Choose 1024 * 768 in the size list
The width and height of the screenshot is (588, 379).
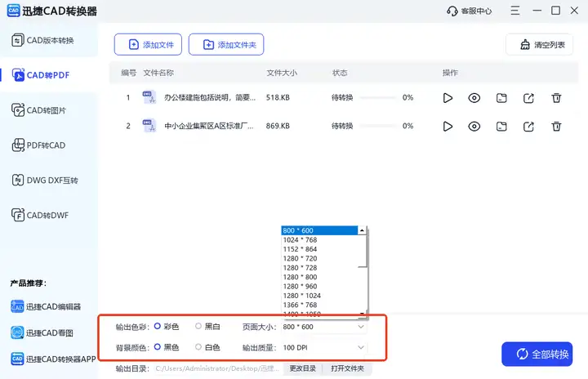pos(319,240)
